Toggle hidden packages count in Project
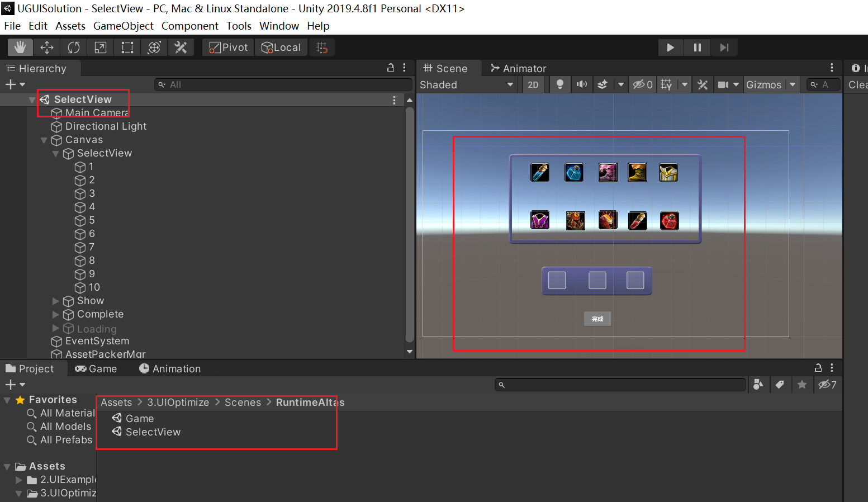 tap(827, 385)
